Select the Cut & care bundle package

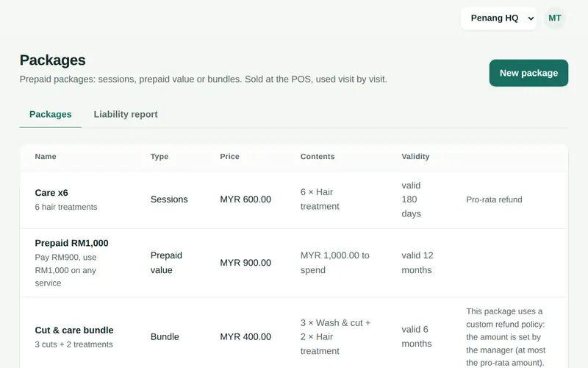[x=74, y=330]
